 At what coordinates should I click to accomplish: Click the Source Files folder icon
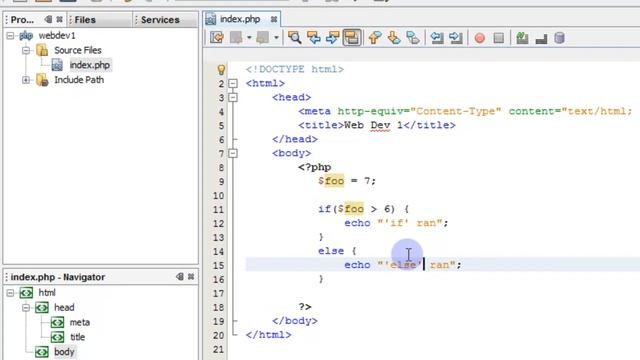coord(42,50)
